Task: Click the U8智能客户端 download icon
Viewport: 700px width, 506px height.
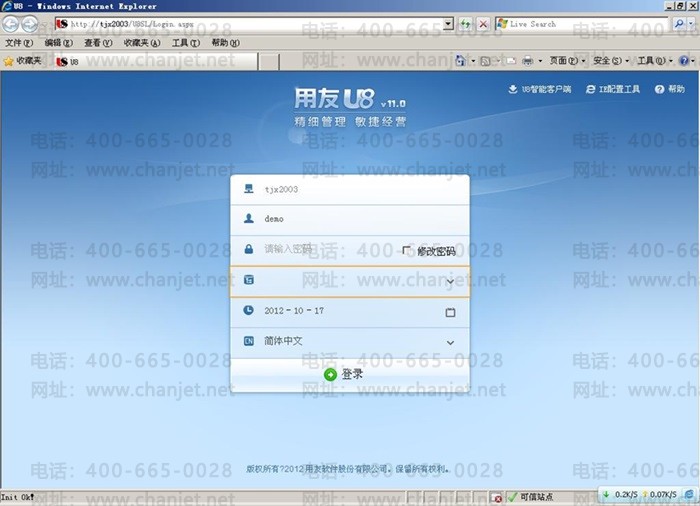Action: pos(513,90)
